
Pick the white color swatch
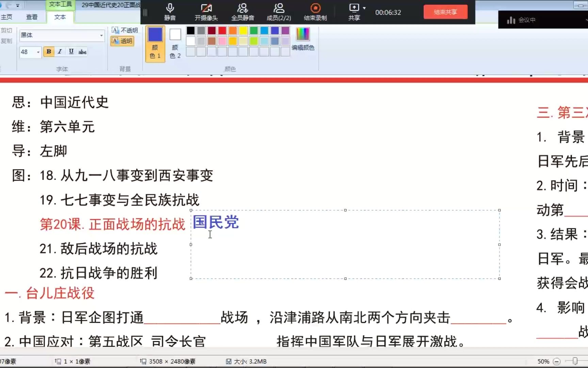pos(191,41)
